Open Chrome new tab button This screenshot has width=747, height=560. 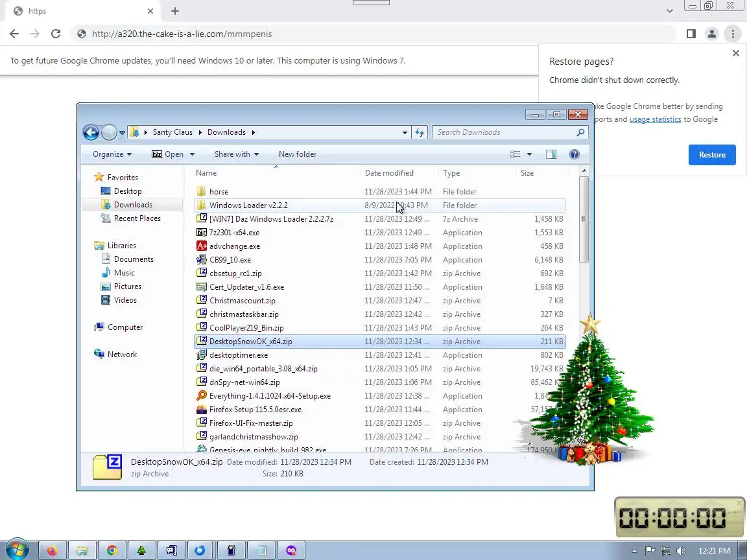pyautogui.click(x=175, y=11)
